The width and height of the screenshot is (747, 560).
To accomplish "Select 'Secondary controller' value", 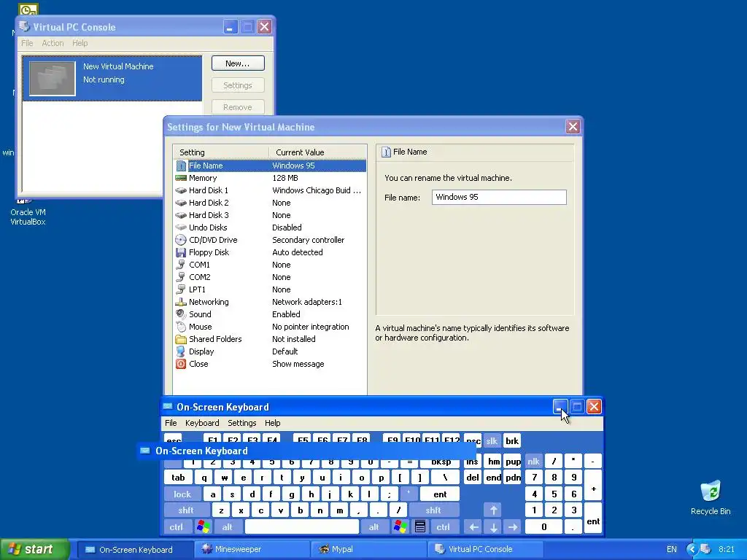I will (309, 240).
